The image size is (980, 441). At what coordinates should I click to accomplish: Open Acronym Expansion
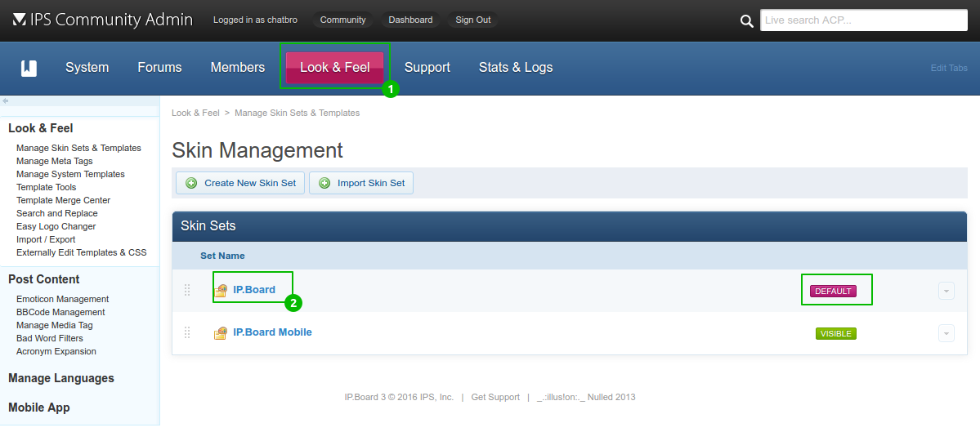point(56,352)
